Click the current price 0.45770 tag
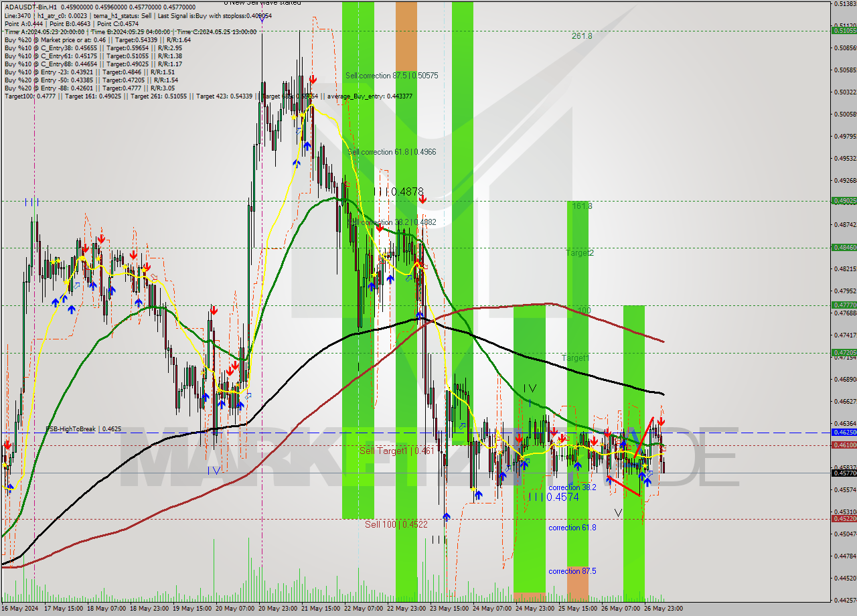857x616 pixels. click(x=844, y=473)
